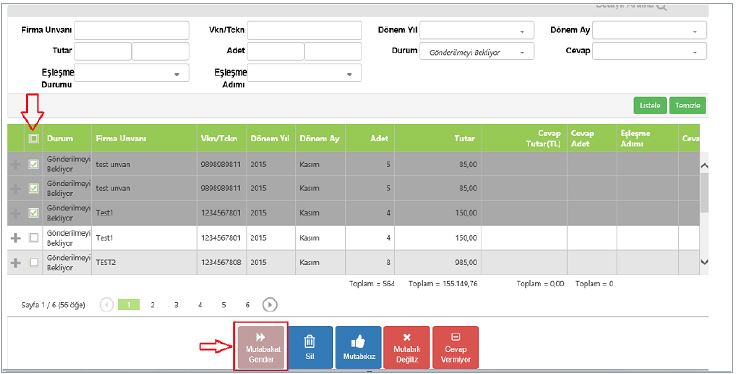Open the Eşleşme Durumu dropdown

click(x=131, y=73)
